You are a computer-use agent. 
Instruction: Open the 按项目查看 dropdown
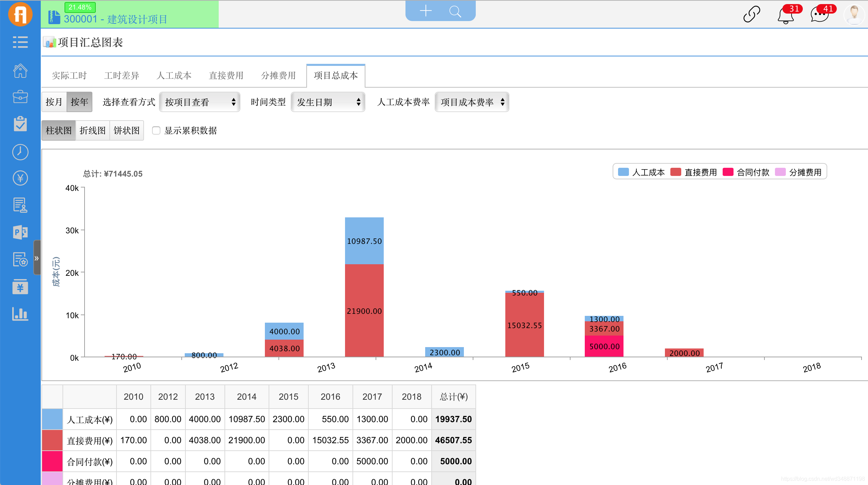200,102
